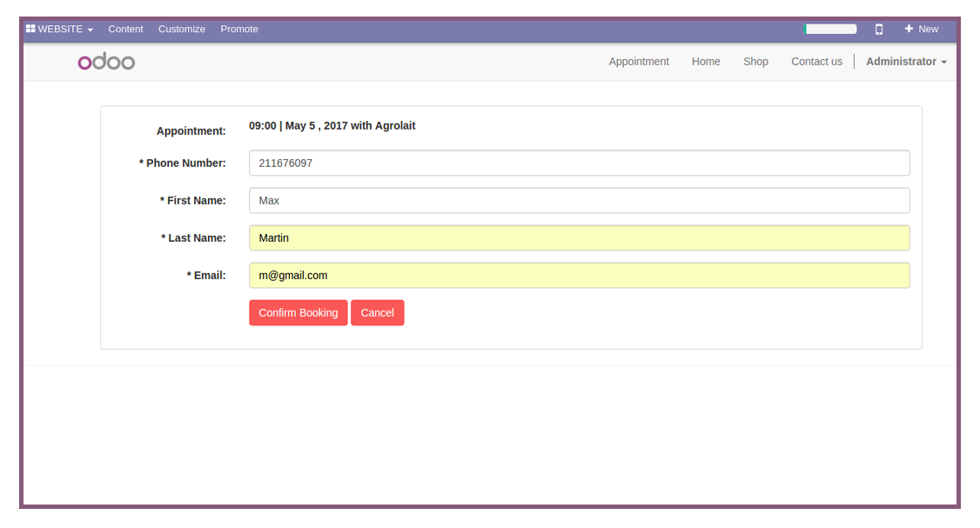Open the Promote menu
Screen dimensions: 980x528
(239, 30)
